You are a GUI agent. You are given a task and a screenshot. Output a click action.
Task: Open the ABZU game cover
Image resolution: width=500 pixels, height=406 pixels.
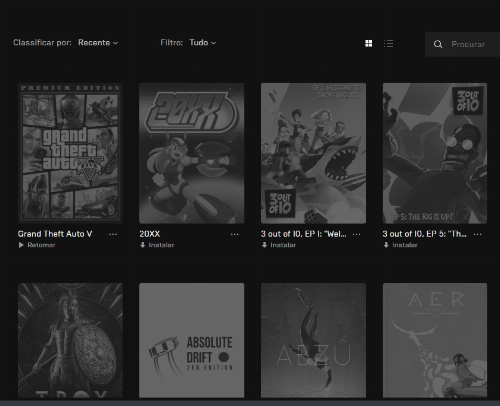pos(313,340)
